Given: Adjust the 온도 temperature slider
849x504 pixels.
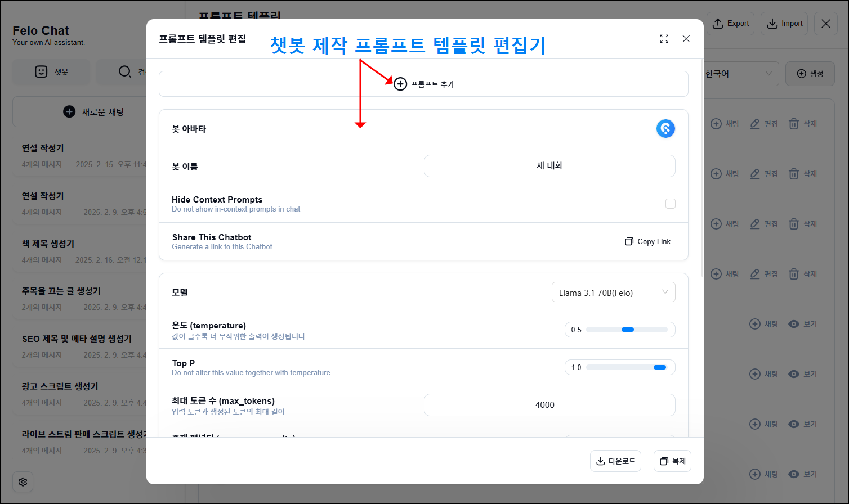Looking at the screenshot, I should pyautogui.click(x=627, y=330).
